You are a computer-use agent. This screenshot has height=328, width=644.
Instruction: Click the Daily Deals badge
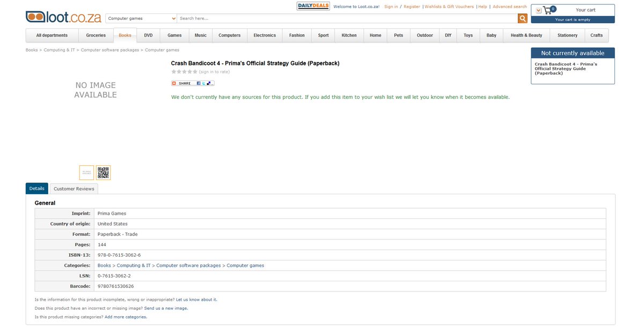coord(313,6)
